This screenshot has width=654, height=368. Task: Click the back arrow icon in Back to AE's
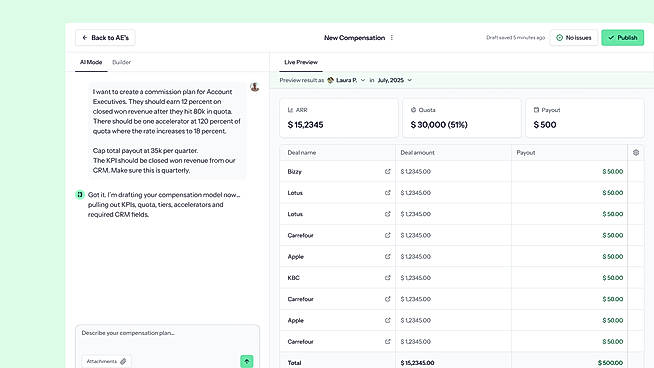(85, 38)
